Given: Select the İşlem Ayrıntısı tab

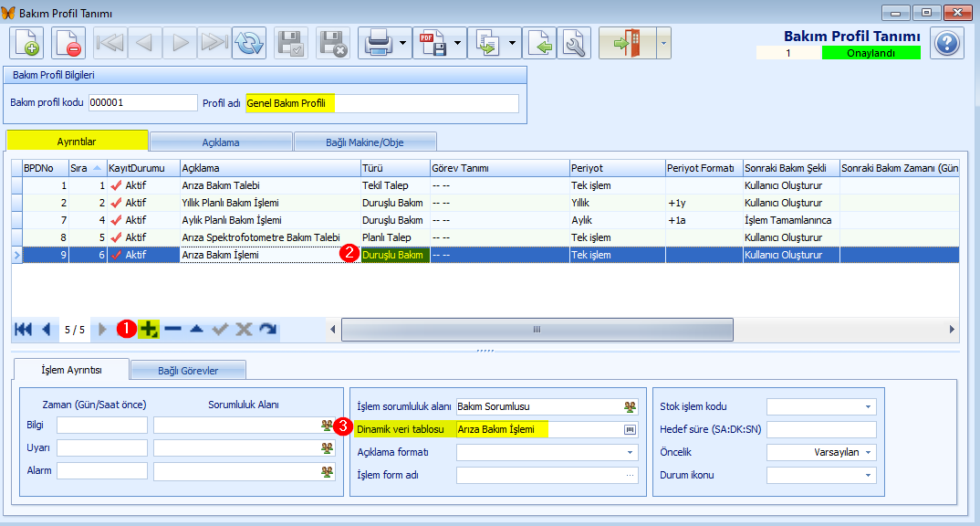Looking at the screenshot, I should 71,370.
